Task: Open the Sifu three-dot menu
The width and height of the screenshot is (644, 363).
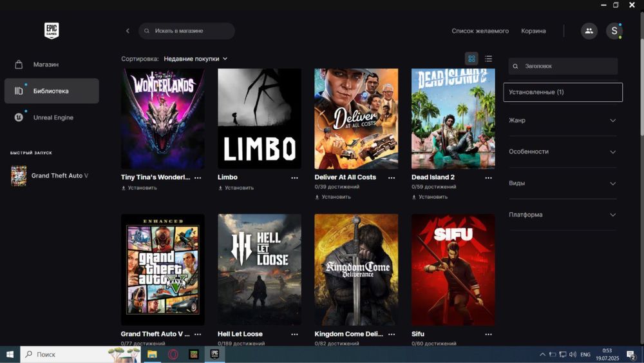Action: (488, 334)
